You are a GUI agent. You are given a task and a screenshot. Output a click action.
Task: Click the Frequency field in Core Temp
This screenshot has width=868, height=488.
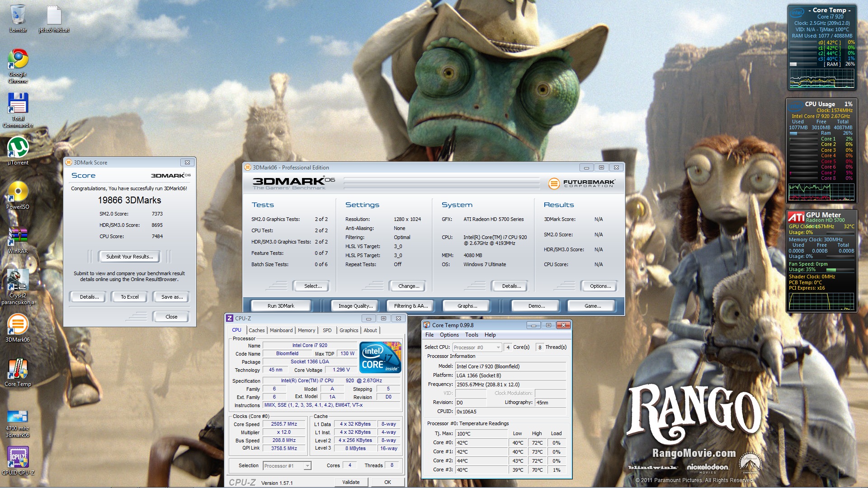pyautogui.click(x=510, y=385)
